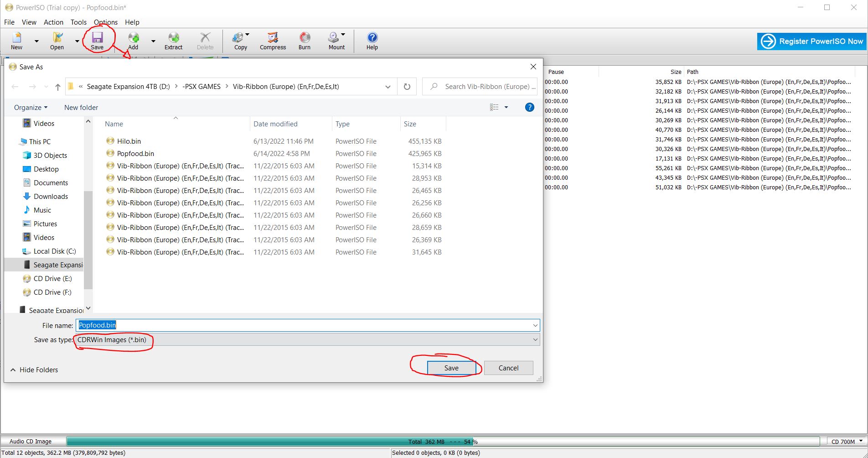Click the New folder button
Viewport: 868px width, 458px height.
[x=81, y=108]
